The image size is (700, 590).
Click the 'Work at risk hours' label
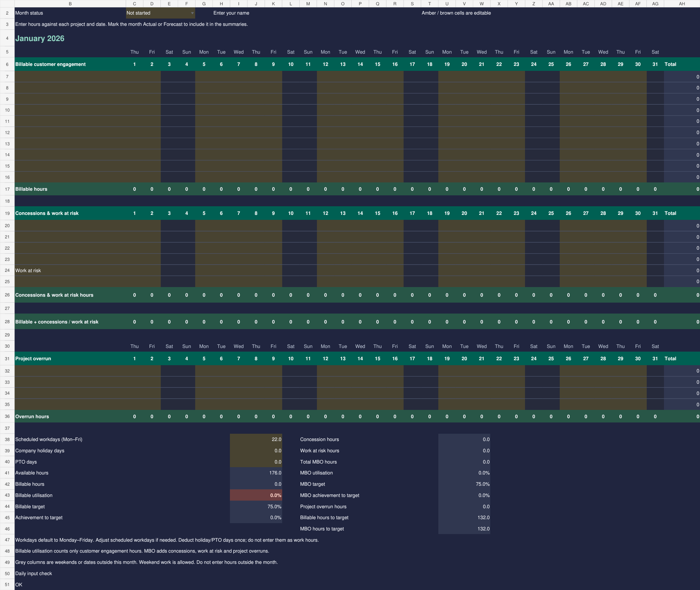[x=320, y=451]
